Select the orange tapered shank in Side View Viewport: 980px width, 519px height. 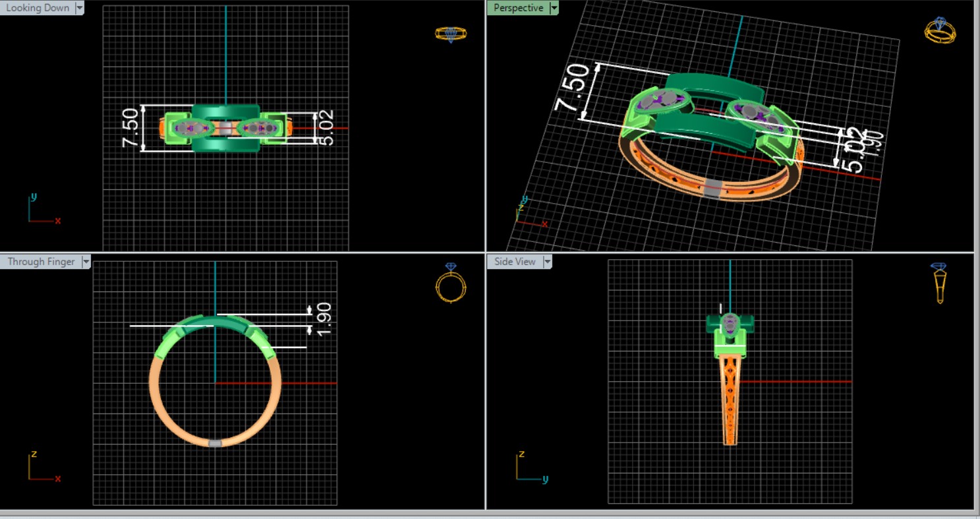[x=730, y=402]
